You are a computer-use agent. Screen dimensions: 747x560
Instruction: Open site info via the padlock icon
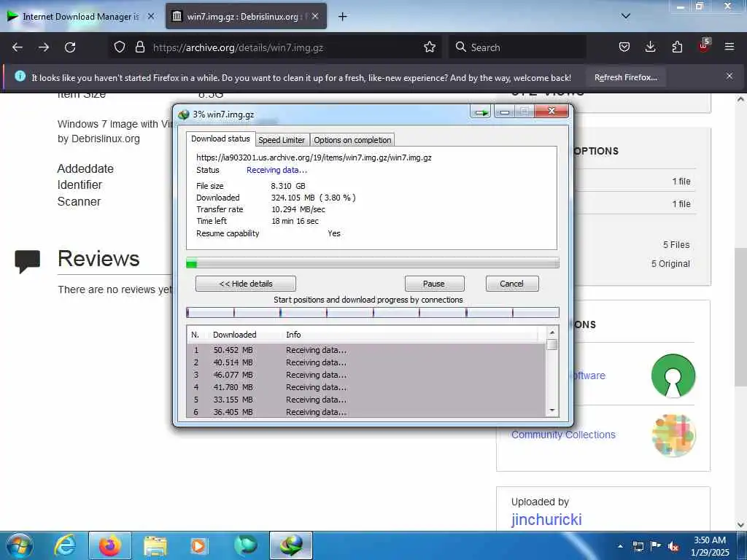[x=139, y=47]
